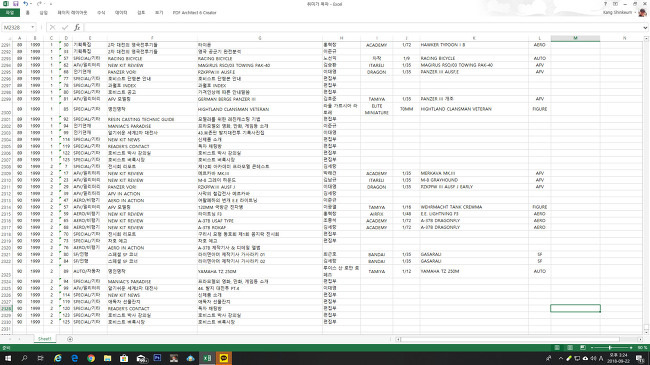Click the selected cell M2328

click(575, 308)
